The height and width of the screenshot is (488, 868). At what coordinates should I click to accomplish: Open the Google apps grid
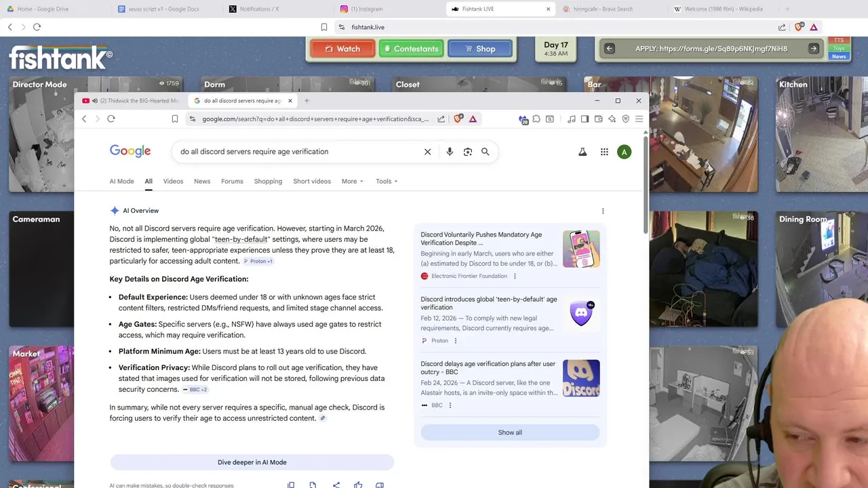(604, 152)
